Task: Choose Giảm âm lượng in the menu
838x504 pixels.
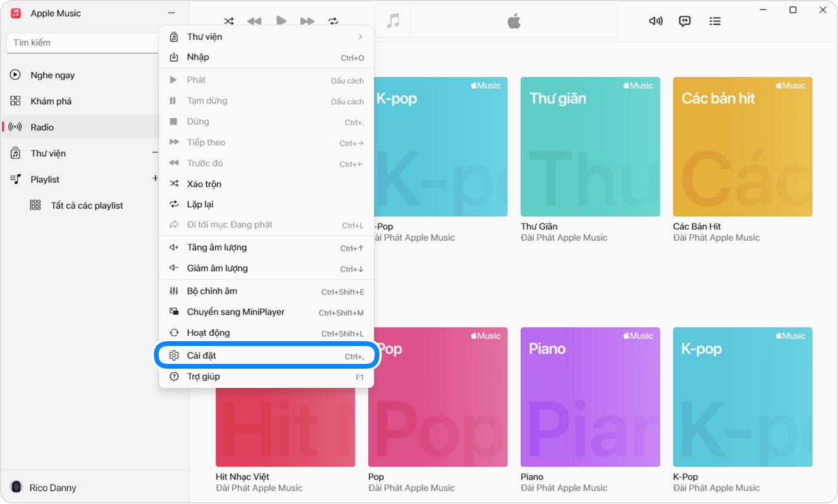Action: (266, 268)
